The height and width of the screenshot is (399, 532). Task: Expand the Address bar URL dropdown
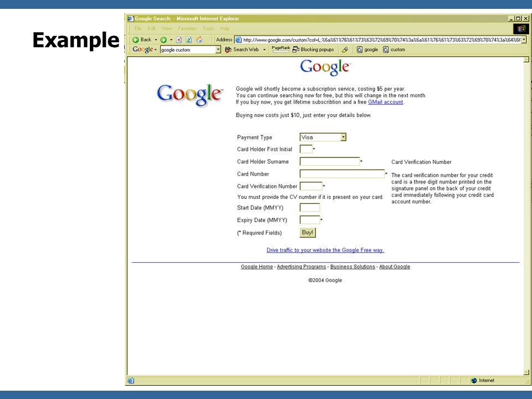point(524,40)
